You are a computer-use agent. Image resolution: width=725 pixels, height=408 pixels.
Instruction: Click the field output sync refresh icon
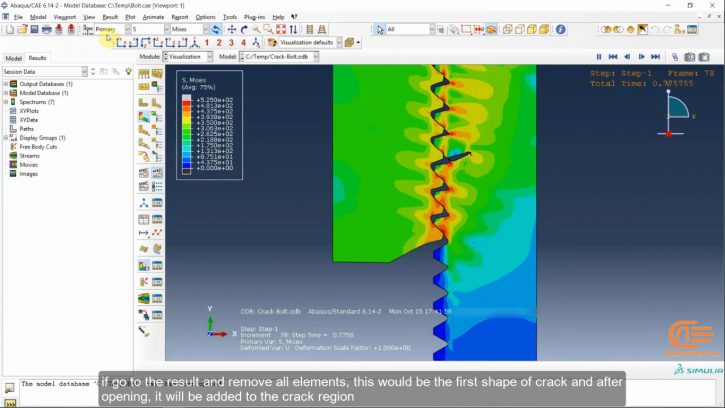(x=216, y=29)
